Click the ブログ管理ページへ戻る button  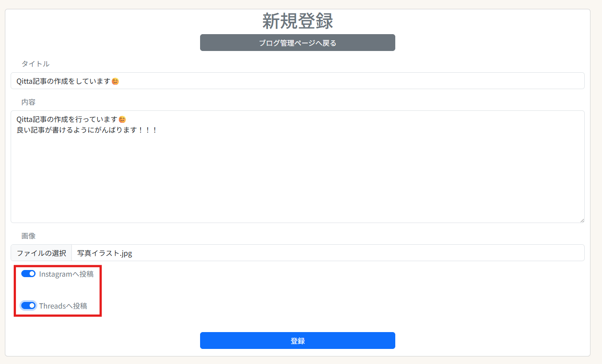point(297,43)
